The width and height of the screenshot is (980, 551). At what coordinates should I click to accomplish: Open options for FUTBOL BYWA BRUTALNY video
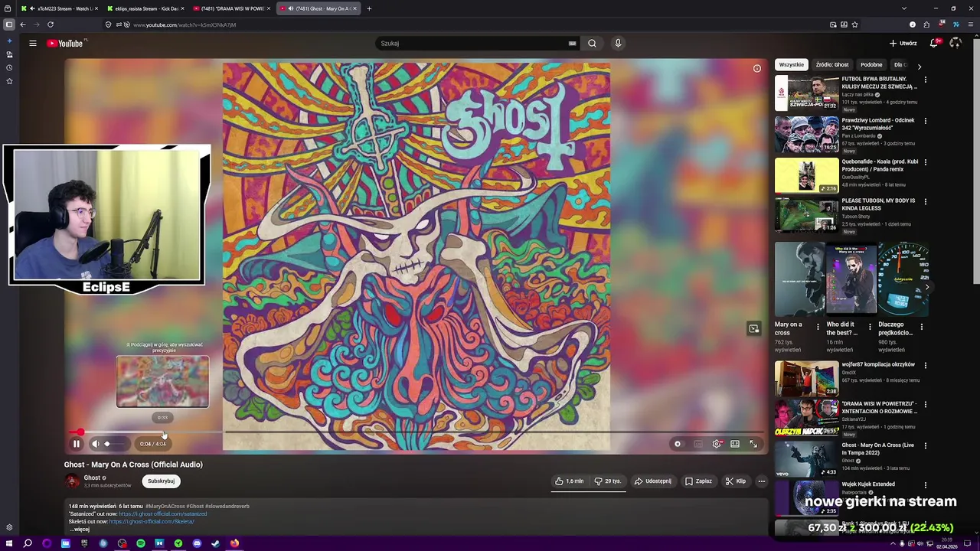[926, 80]
